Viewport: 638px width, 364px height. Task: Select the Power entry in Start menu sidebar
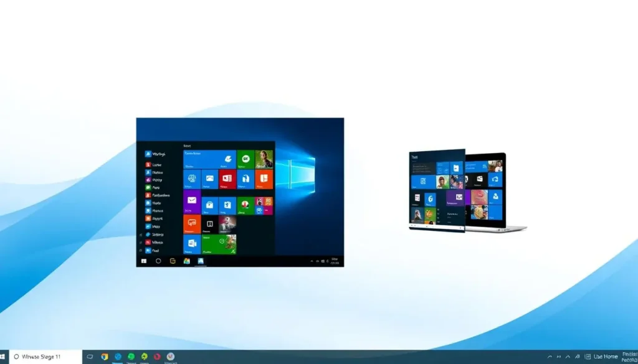[x=156, y=250]
